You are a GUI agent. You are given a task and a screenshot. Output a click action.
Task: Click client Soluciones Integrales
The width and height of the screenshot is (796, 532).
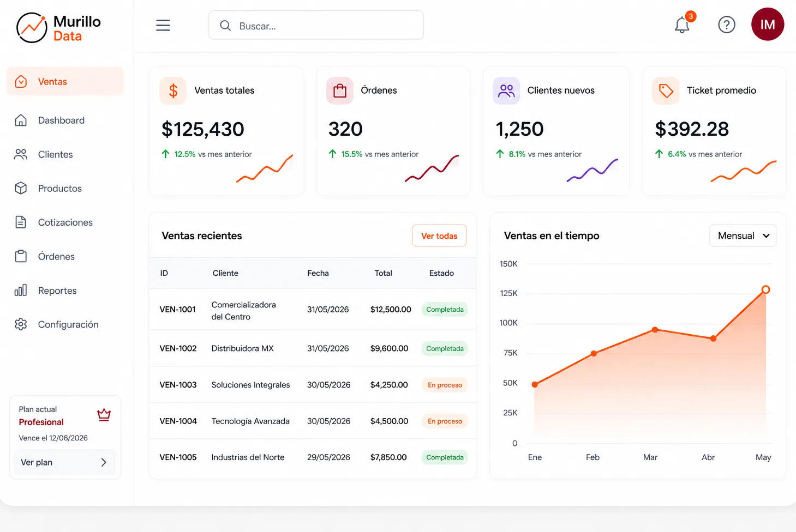point(250,385)
